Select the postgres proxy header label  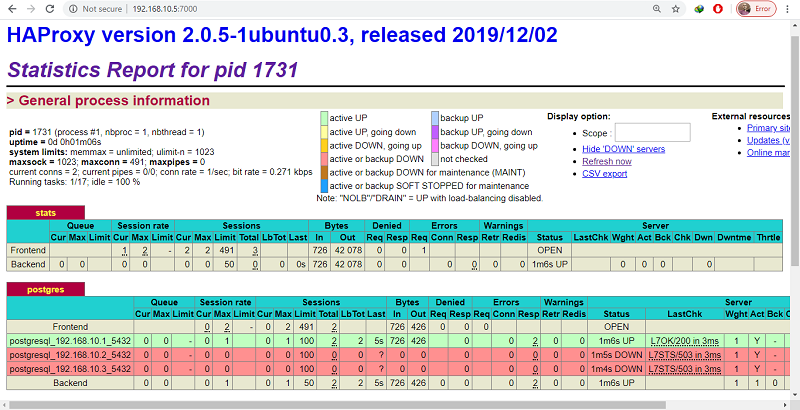tap(45, 289)
